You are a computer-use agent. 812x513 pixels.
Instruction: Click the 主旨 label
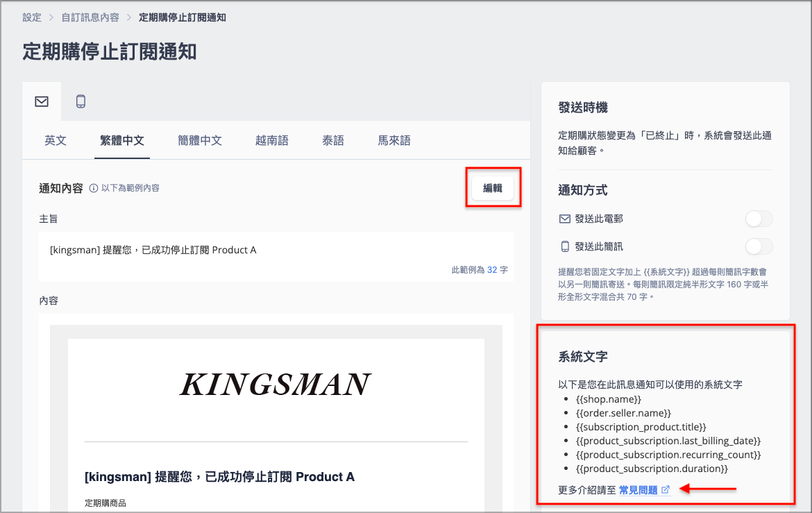coord(49,219)
